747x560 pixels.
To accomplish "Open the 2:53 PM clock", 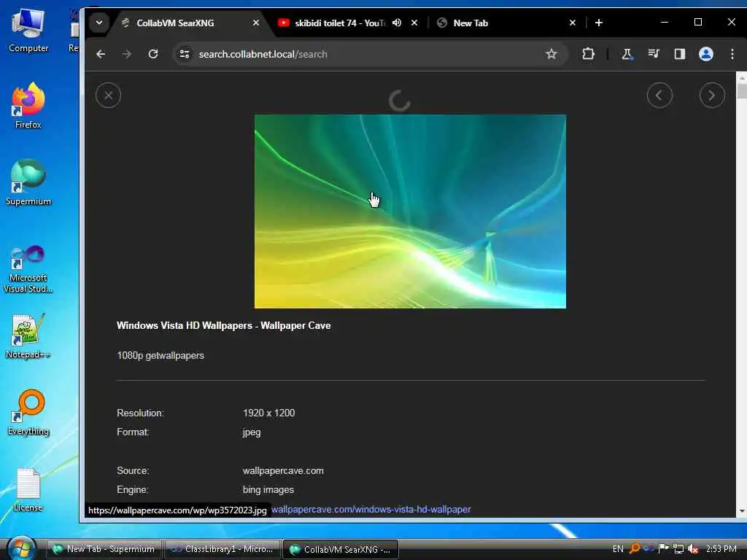I will pyautogui.click(x=721, y=549).
